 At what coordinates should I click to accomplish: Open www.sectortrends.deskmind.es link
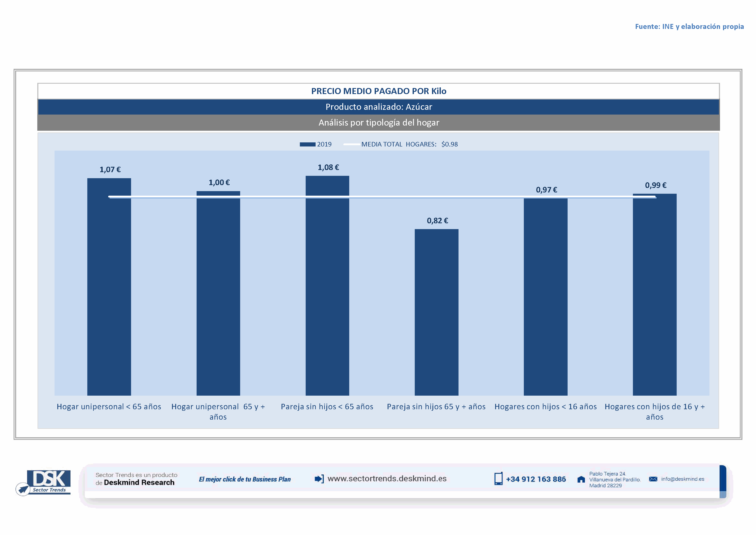pos(387,479)
